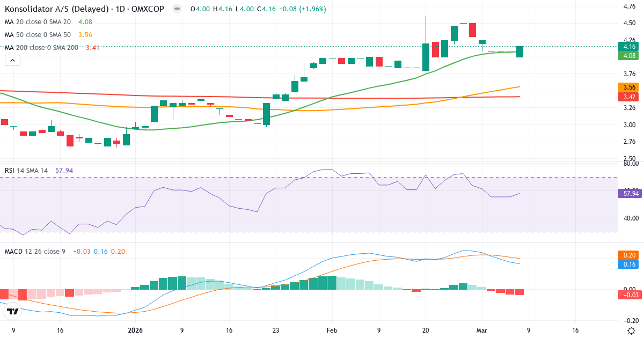Toggle visibility of the chart legend symbol
The height and width of the screenshot is (338, 644).
point(176,9)
